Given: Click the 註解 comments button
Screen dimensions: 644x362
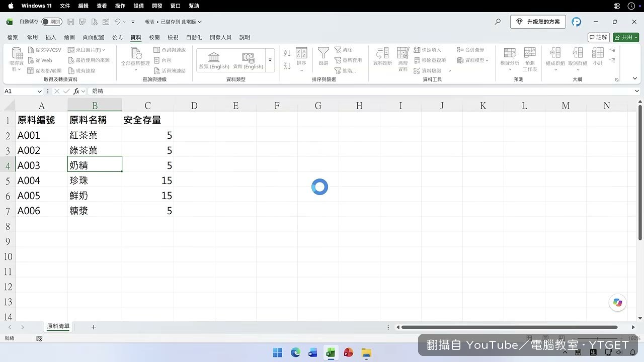Looking at the screenshot, I should coord(599,37).
